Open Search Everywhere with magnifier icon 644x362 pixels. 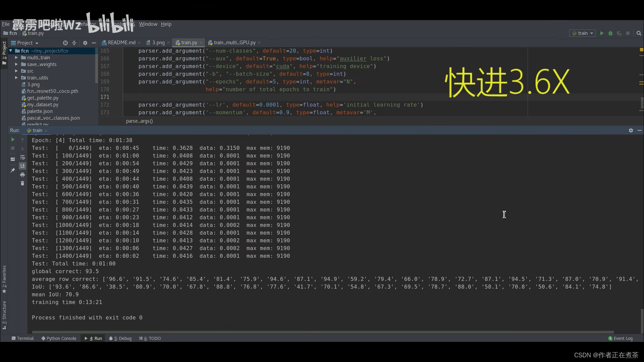639,34
